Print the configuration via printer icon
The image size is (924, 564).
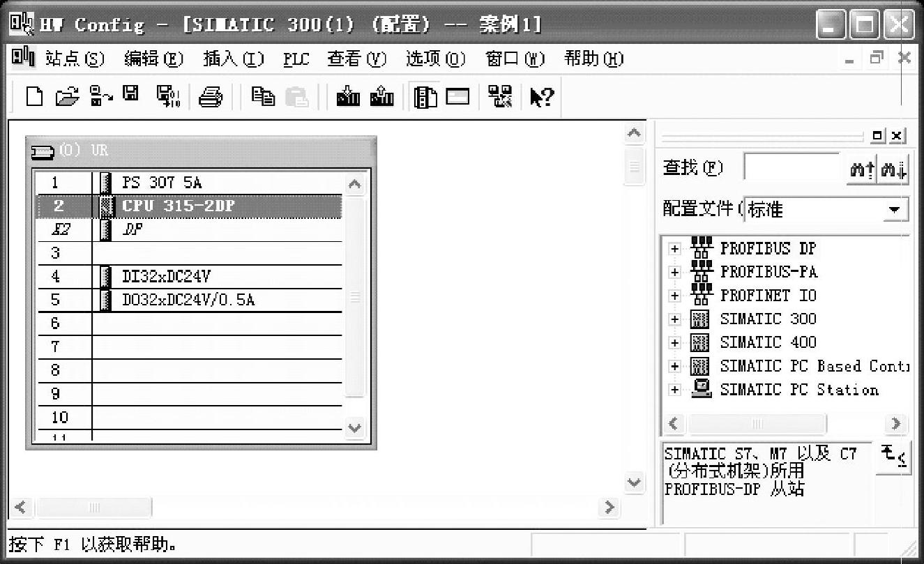[211, 97]
